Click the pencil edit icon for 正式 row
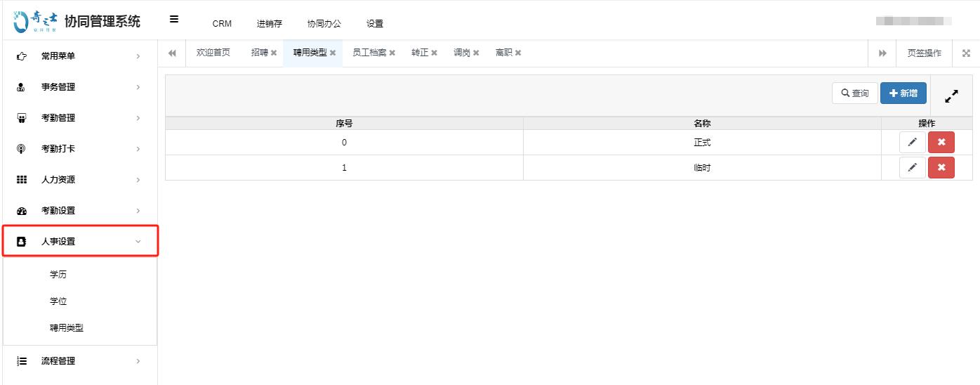 [912, 143]
